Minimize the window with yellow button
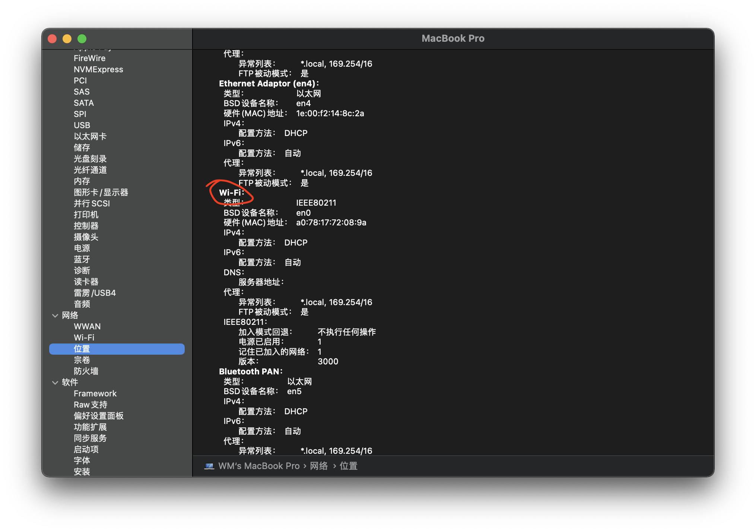Image resolution: width=756 pixels, height=532 pixels. (67, 39)
